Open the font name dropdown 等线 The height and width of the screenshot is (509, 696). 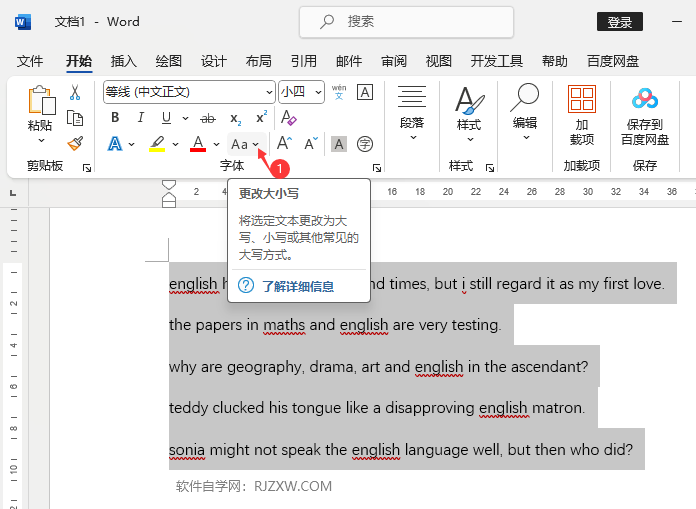pos(269,92)
